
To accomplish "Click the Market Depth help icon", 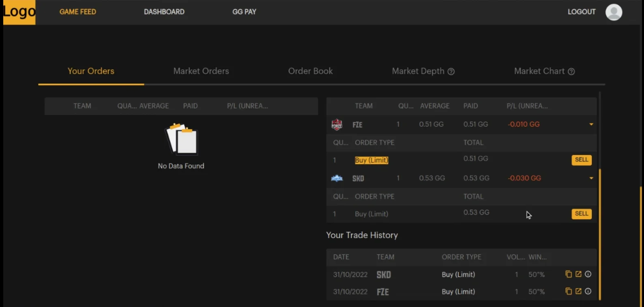I will point(451,72).
